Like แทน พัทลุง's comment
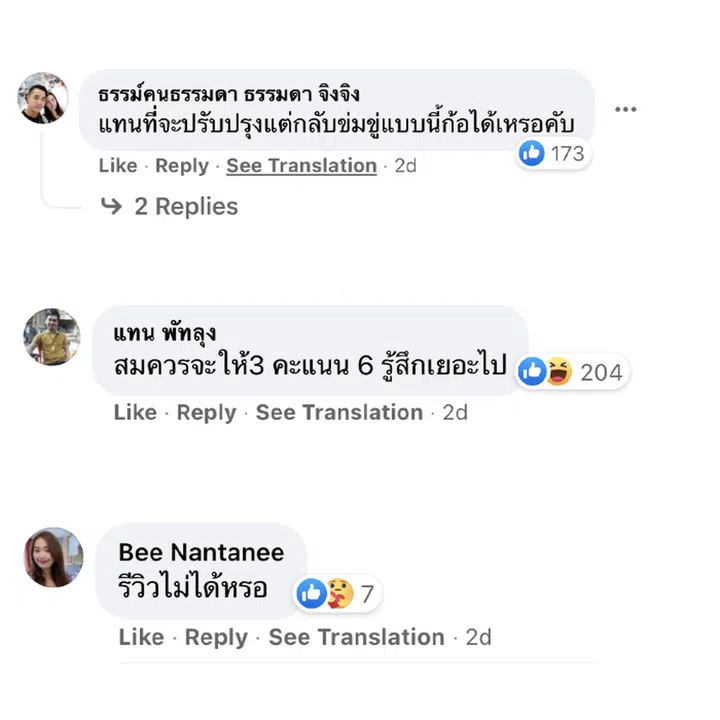The width and height of the screenshot is (720, 720). [133, 412]
